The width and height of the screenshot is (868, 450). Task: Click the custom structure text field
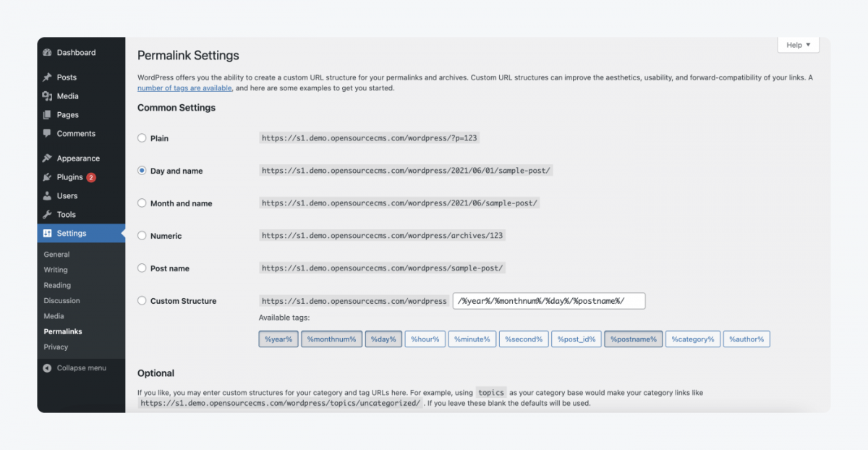tap(549, 301)
